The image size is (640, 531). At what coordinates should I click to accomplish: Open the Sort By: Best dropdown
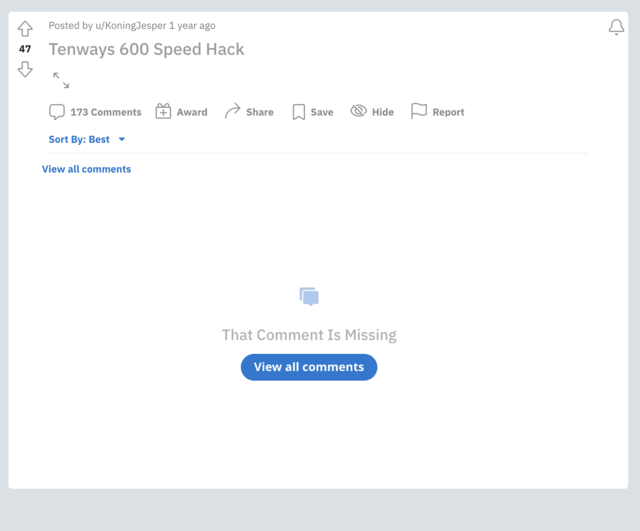coord(87,140)
